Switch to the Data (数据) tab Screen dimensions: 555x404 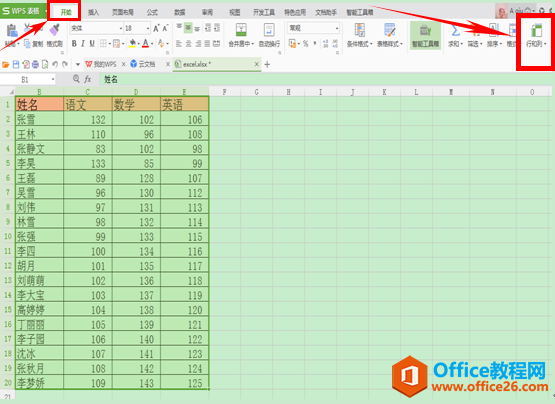click(x=180, y=12)
